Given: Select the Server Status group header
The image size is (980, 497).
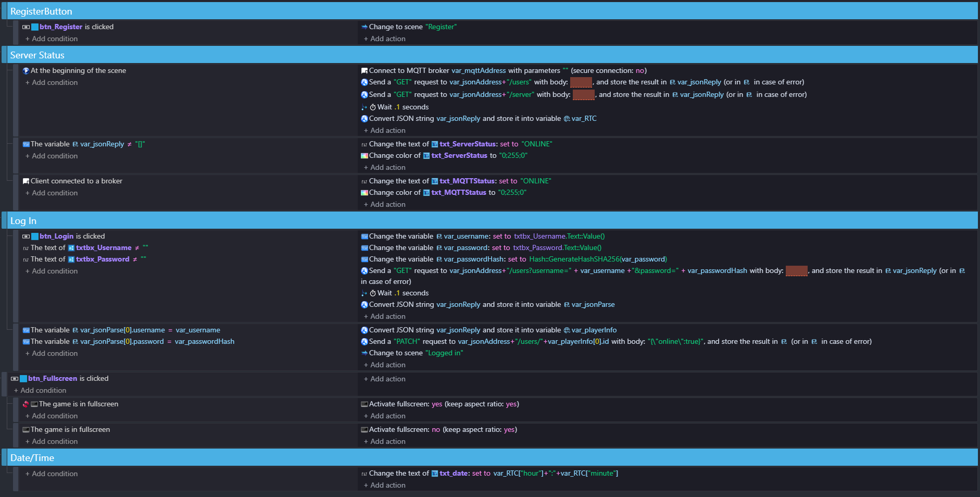Looking at the screenshot, I should pyautogui.click(x=489, y=55).
